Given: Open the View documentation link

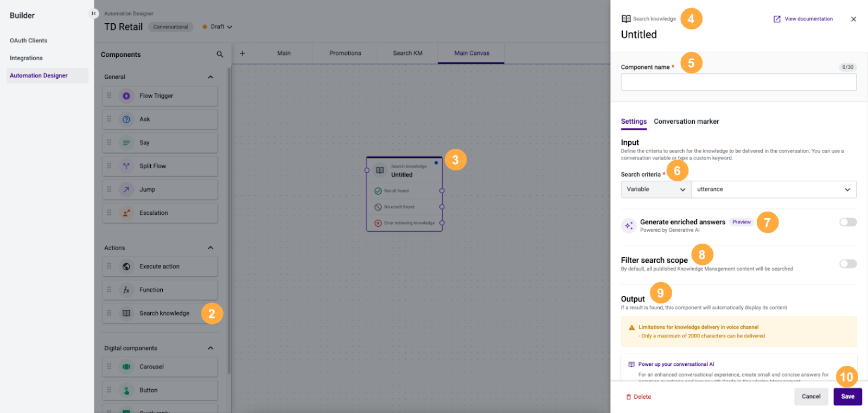Looking at the screenshot, I should coord(803,19).
